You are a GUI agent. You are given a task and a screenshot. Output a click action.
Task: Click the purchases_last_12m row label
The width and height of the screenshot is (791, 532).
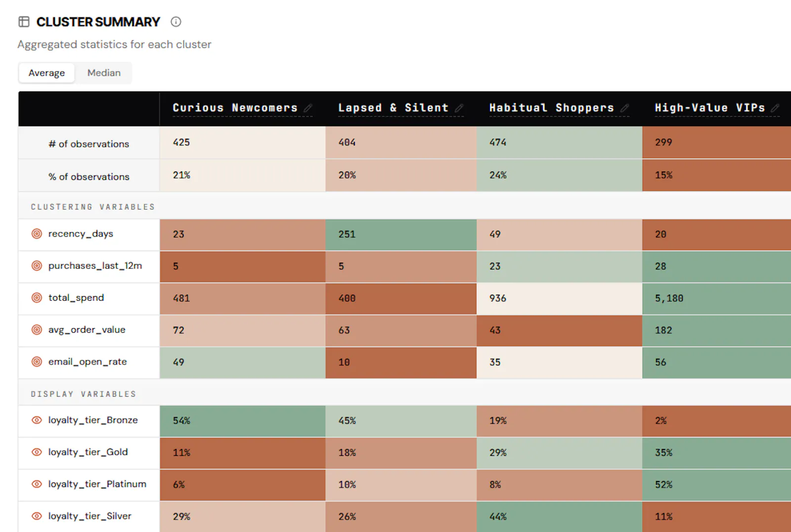(x=95, y=266)
